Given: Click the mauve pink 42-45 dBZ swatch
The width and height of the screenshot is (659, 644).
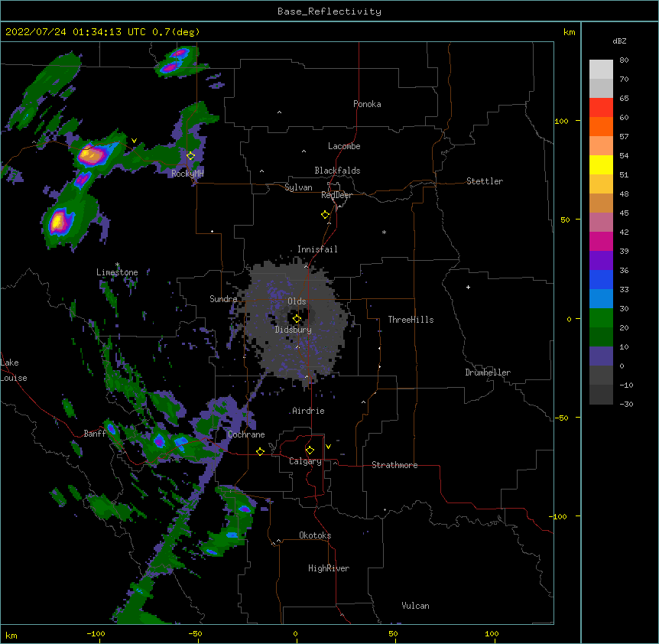Looking at the screenshot, I should 601,222.
